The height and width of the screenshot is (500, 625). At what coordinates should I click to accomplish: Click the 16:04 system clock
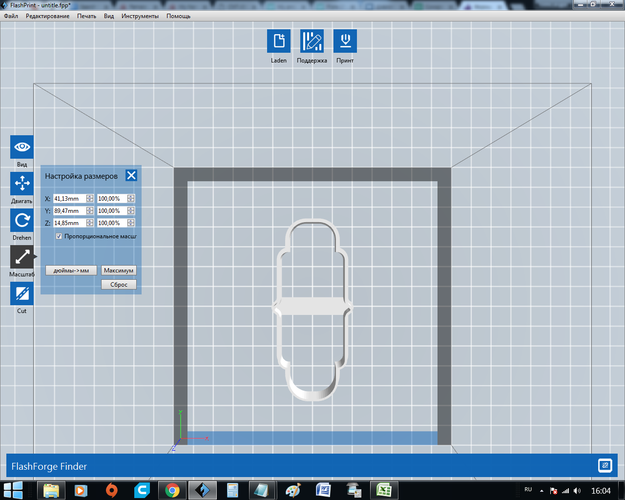[601, 490]
